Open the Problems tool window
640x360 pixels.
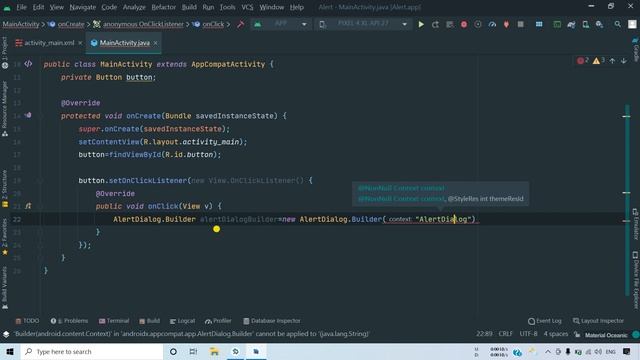coord(69,321)
